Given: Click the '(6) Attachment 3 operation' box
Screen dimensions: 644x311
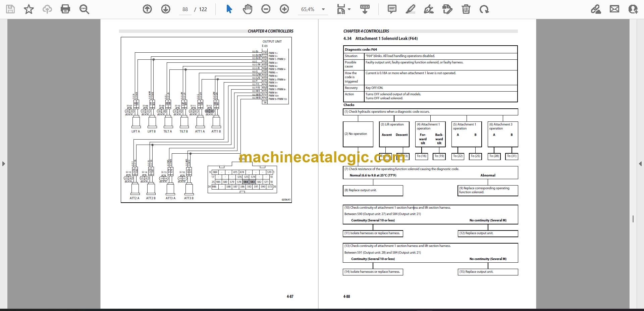Looking at the screenshot, I should (x=503, y=134).
